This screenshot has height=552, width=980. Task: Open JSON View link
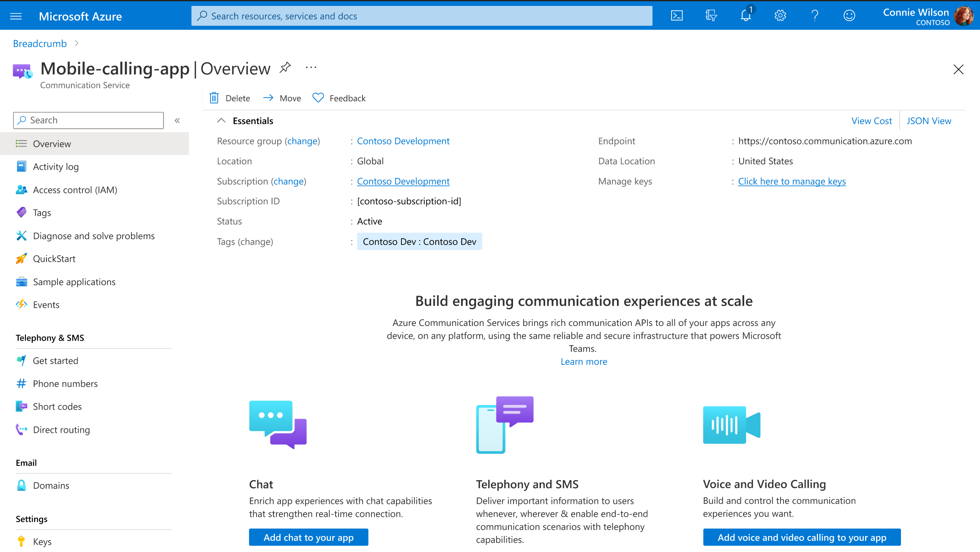[928, 121]
